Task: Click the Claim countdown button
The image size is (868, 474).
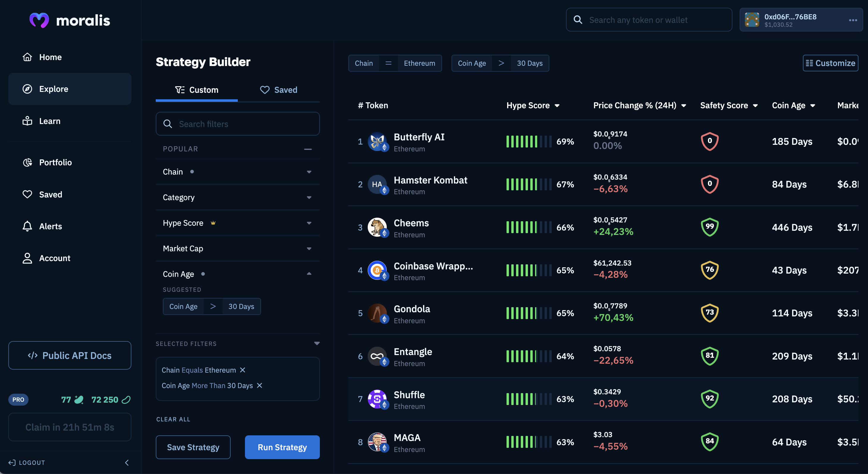Action: (x=70, y=427)
